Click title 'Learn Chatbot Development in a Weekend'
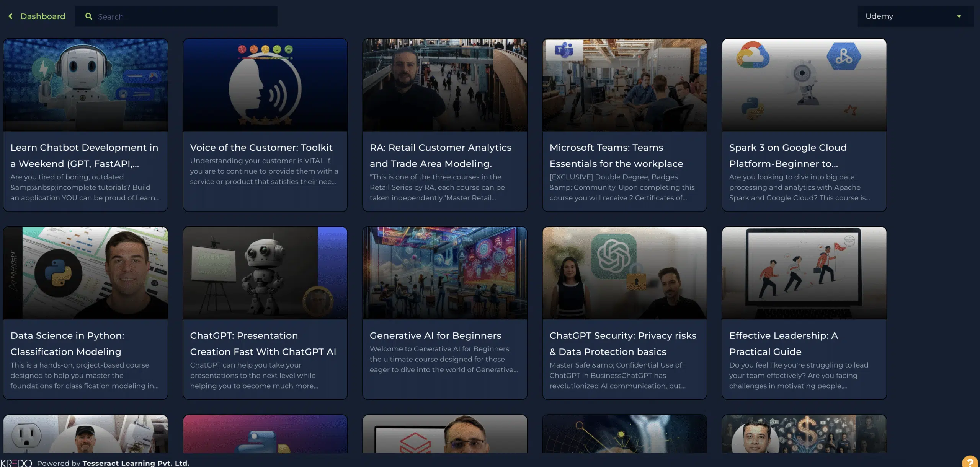This screenshot has width=980, height=467. tap(84, 156)
